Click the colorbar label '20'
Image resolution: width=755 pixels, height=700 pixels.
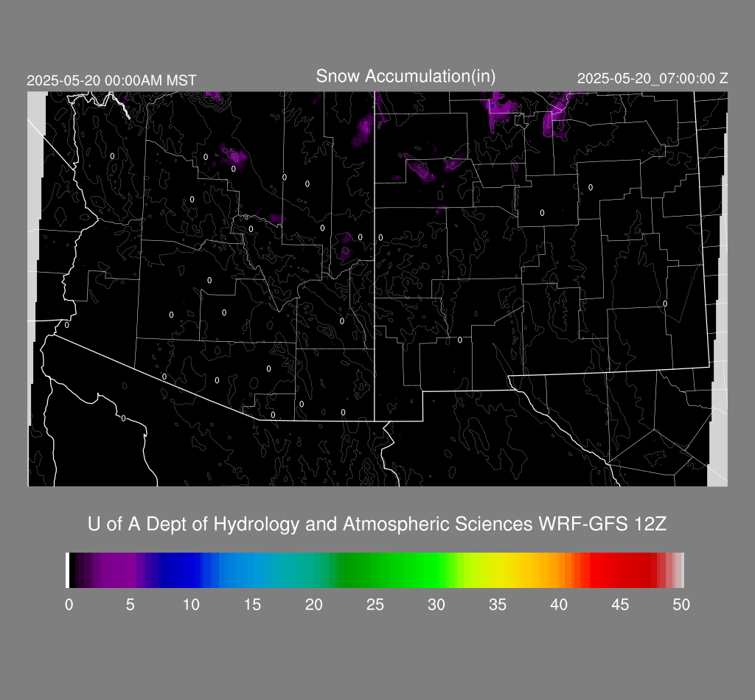[x=313, y=605]
